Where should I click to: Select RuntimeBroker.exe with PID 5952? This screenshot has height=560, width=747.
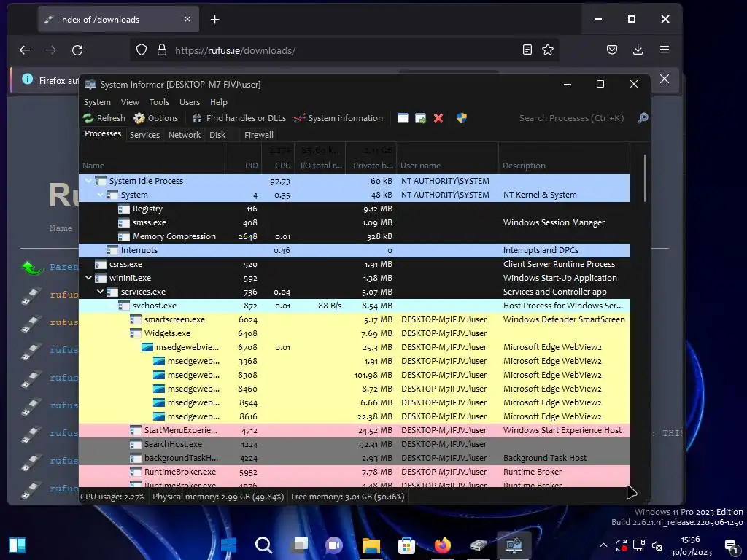[x=355, y=472]
